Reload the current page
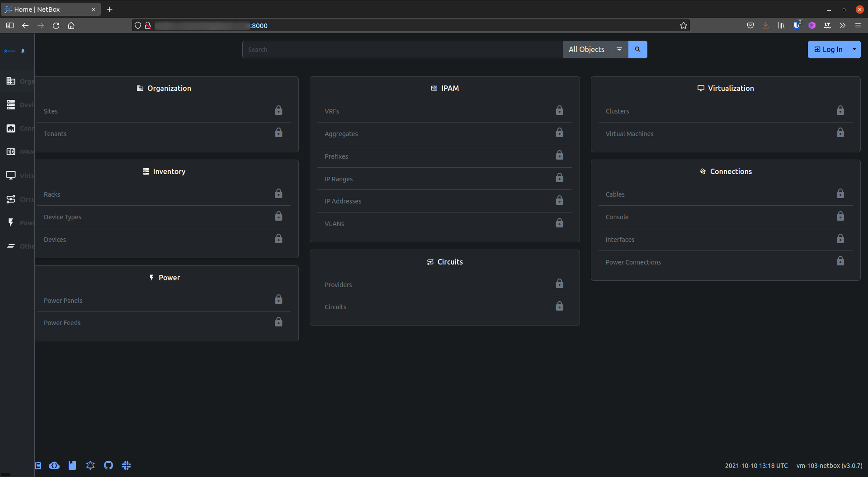The image size is (868, 477). tap(56, 25)
